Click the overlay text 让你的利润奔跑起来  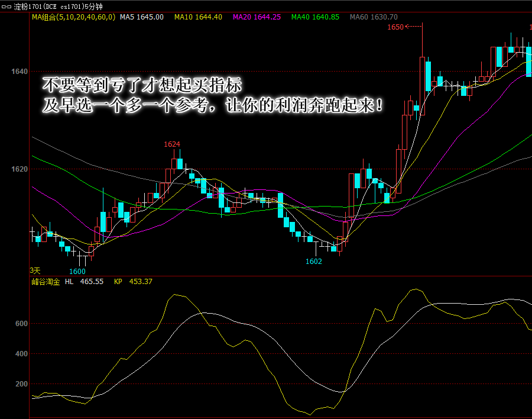tap(300, 105)
